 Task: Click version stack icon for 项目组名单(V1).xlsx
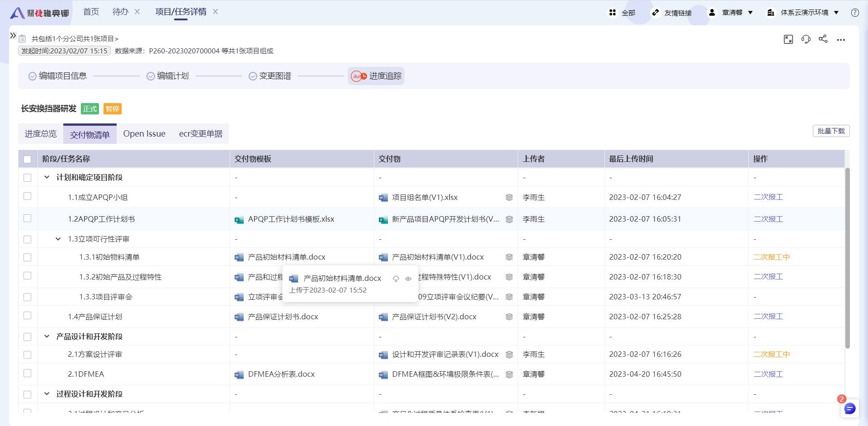click(509, 197)
